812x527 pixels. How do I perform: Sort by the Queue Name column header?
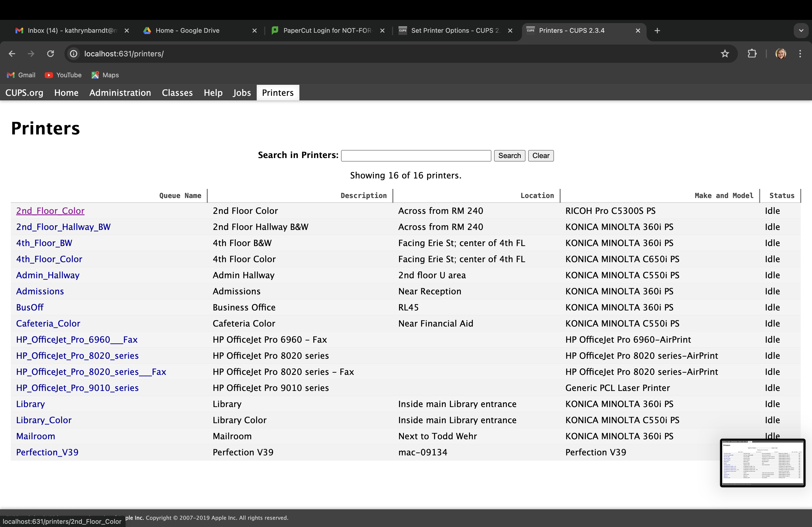point(180,196)
